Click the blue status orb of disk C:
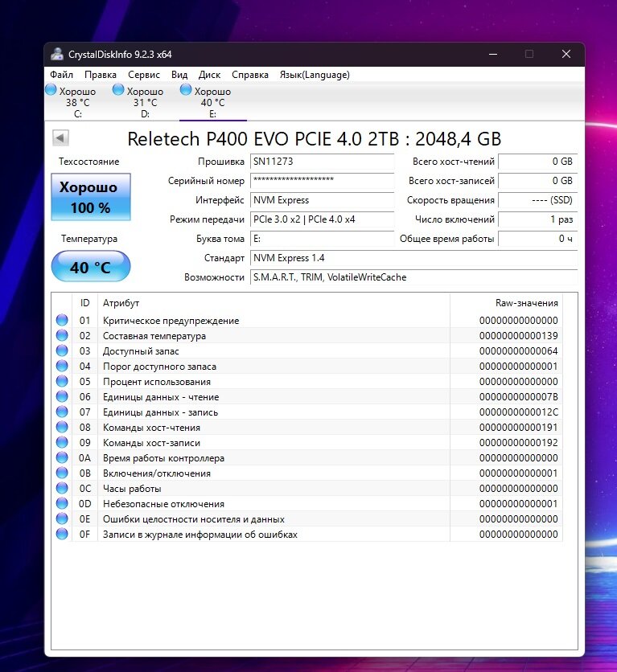The height and width of the screenshot is (672, 617). (51, 89)
